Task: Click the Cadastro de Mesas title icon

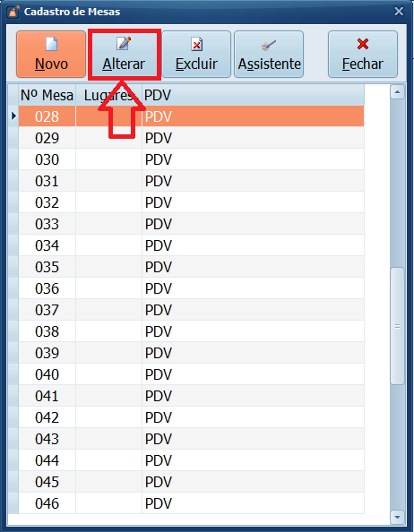Action: (x=13, y=12)
